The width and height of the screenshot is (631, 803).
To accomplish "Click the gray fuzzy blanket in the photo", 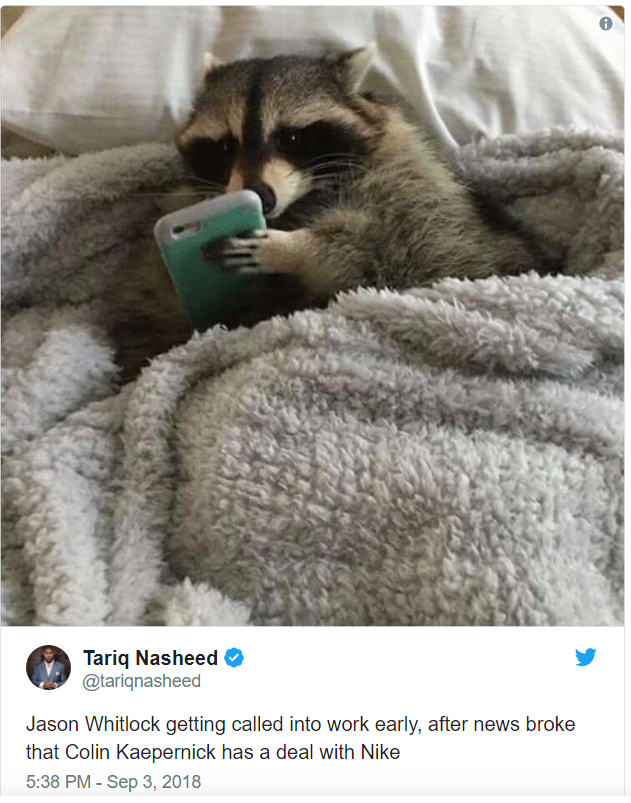I will 359,461.
